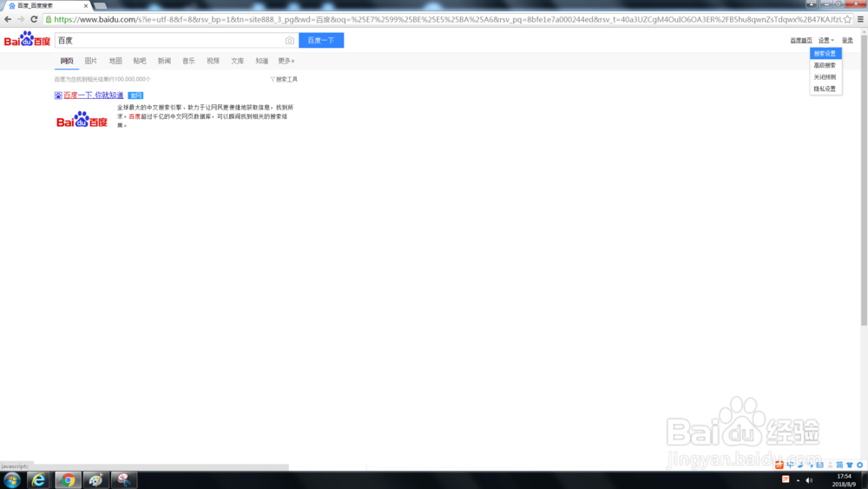
Task: Select 隐私设置 in the settings menu
Action: (825, 89)
